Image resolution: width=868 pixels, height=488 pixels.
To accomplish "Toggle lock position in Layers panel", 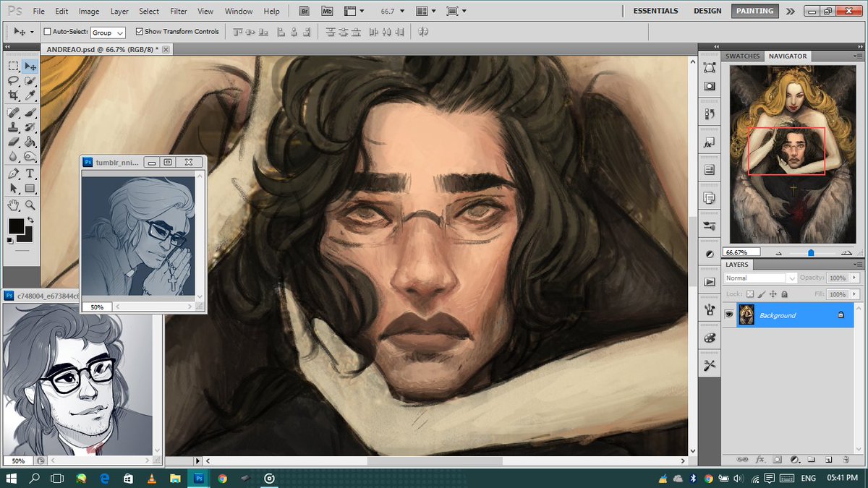I will (x=773, y=294).
